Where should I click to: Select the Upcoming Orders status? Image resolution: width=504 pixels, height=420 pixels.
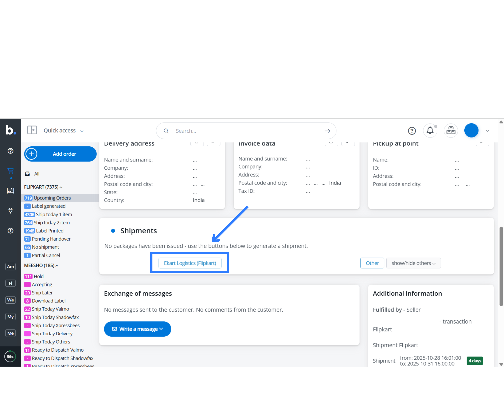[x=52, y=198]
